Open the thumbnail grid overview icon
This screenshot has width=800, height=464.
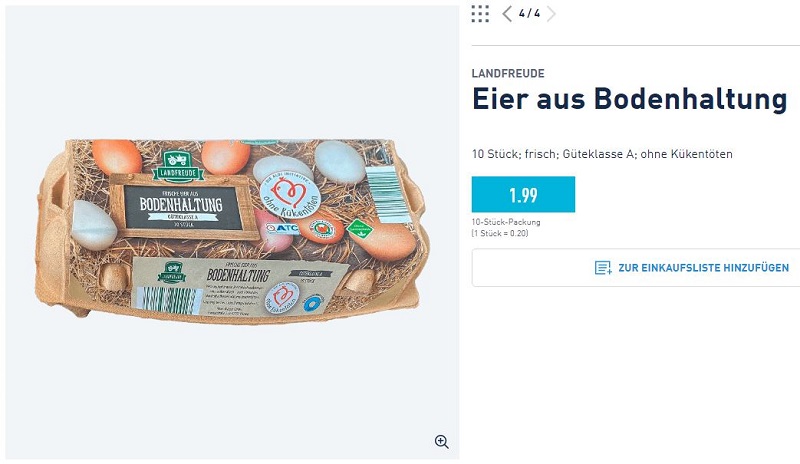[480, 14]
